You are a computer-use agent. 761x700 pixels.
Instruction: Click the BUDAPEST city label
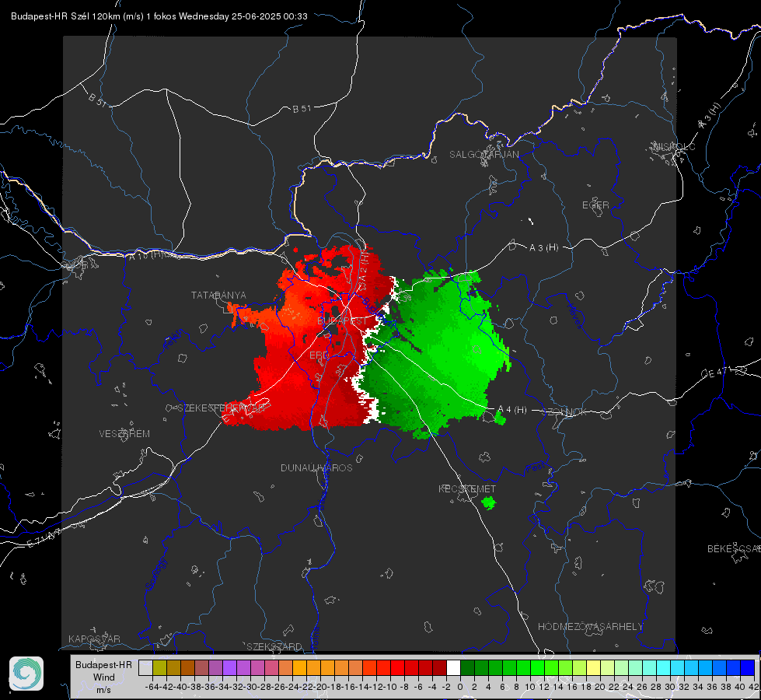(343, 321)
